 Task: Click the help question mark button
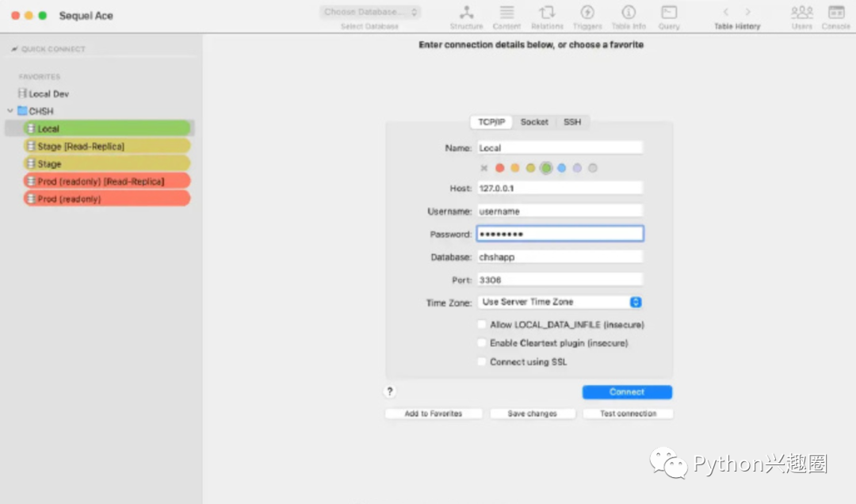(x=390, y=391)
